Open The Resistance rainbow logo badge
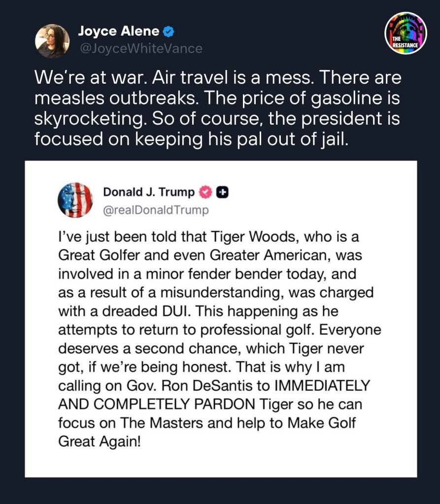This screenshot has width=440, height=504. pos(405,33)
